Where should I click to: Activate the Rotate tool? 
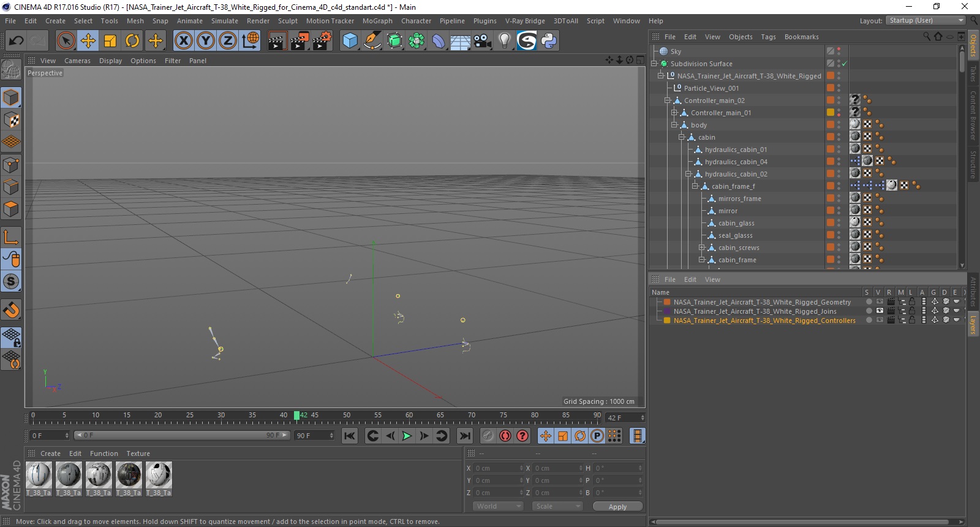point(132,41)
